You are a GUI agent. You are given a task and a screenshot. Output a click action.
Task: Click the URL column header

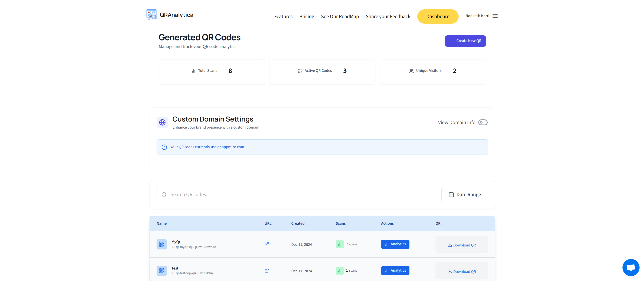click(268, 223)
